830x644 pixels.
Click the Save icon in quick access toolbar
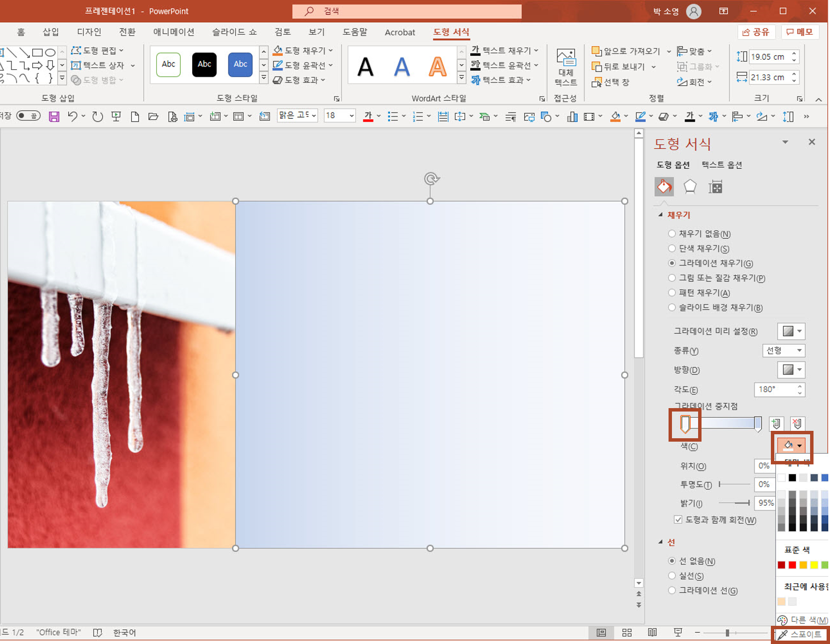pyautogui.click(x=54, y=117)
